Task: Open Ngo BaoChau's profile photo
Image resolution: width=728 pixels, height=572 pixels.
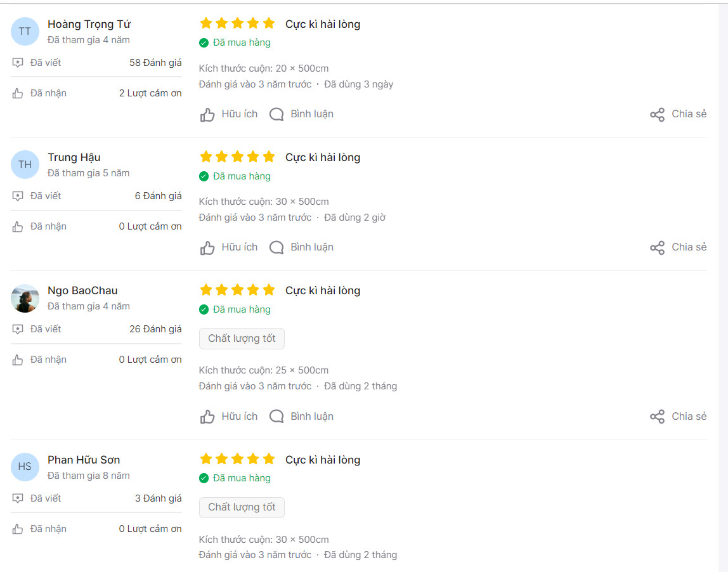Action: point(25,298)
